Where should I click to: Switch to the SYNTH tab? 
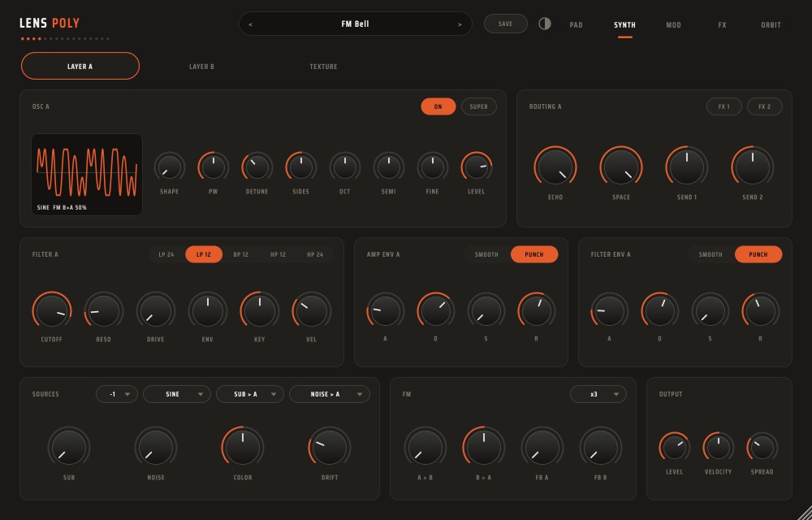624,25
